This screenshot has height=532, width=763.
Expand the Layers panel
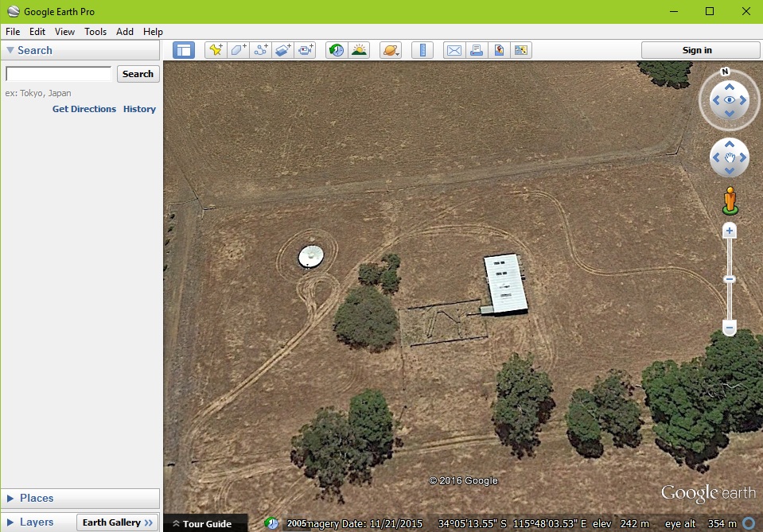point(10,522)
